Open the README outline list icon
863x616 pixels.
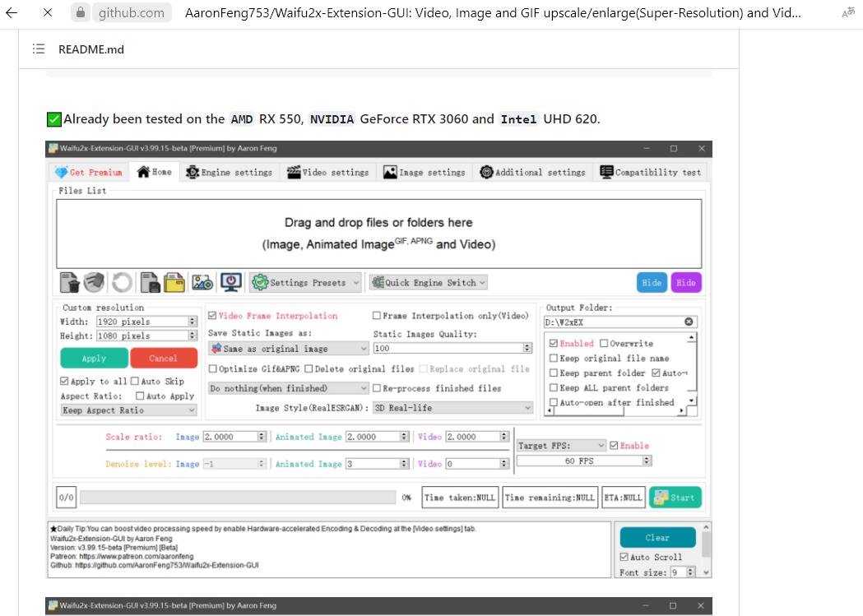39,49
